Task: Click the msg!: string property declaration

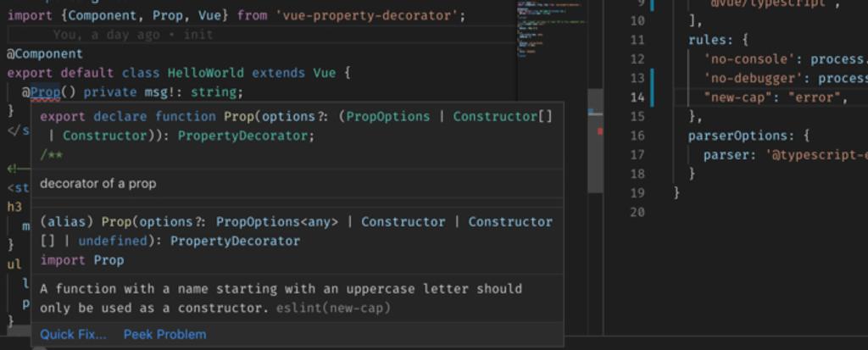Action: (x=193, y=92)
